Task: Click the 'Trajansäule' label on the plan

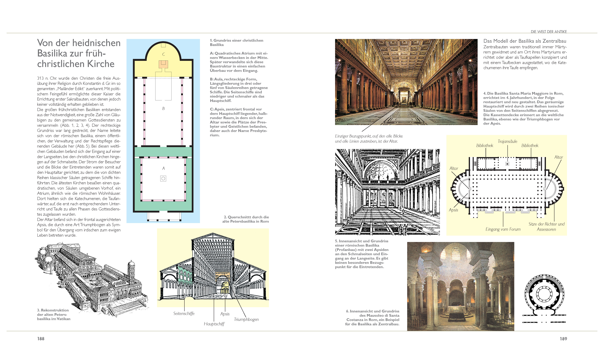Action: tap(507, 141)
